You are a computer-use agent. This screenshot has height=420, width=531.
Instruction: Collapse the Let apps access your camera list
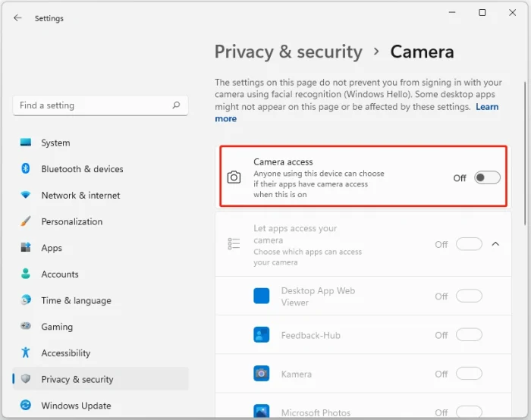click(495, 243)
